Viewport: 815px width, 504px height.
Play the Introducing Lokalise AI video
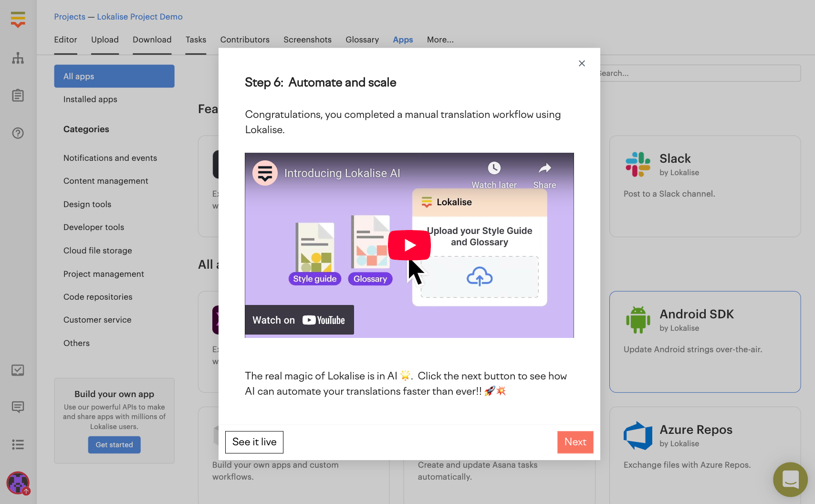coord(409,245)
